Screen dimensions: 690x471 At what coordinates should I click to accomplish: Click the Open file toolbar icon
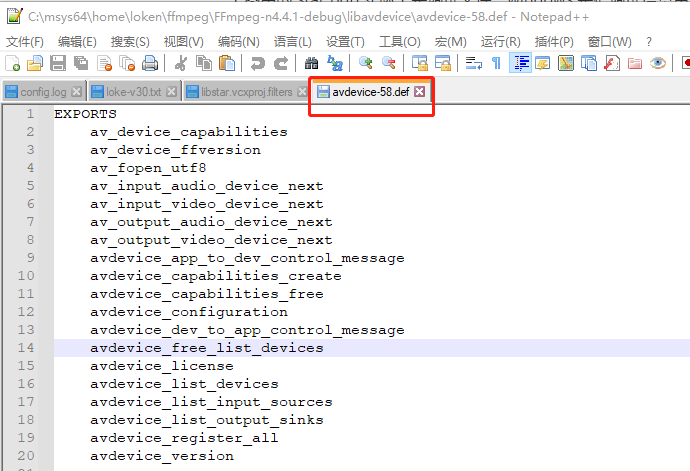click(x=35, y=63)
